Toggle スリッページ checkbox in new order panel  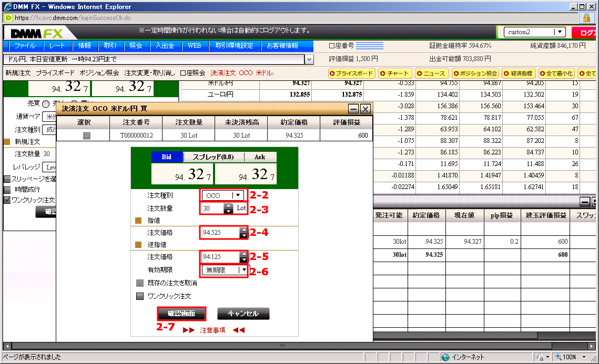point(7,179)
